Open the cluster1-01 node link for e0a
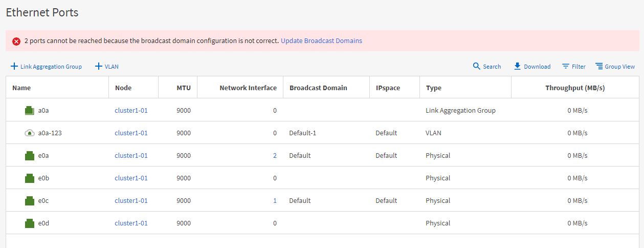Screen dimensions: 644x248 pyautogui.click(x=131, y=155)
